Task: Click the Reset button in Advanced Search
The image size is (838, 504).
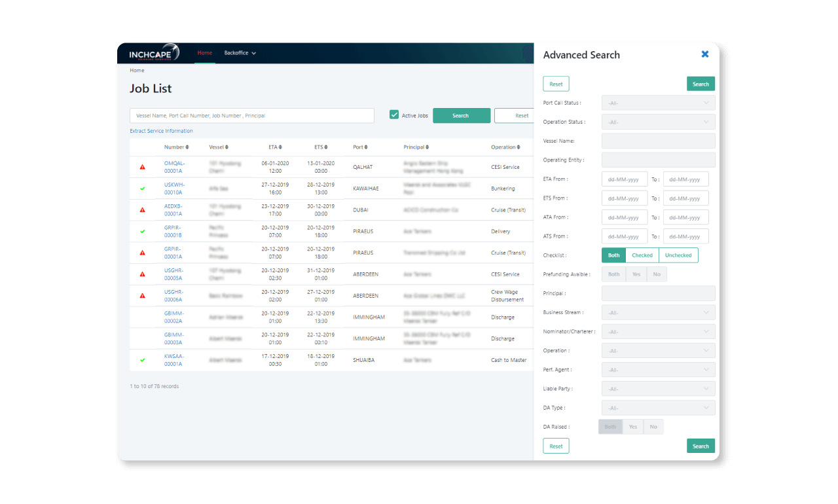Action: 556,83
